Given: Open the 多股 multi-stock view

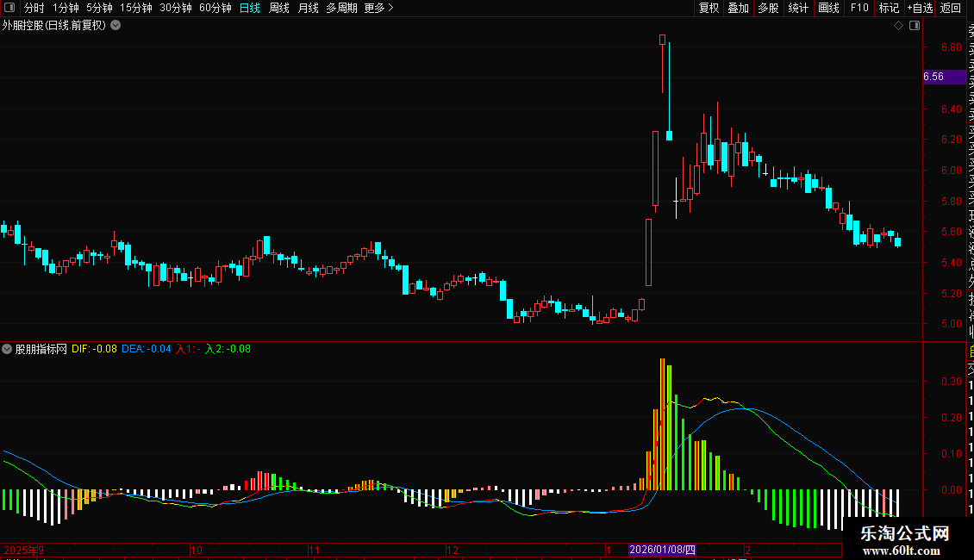Looking at the screenshot, I should [x=768, y=8].
